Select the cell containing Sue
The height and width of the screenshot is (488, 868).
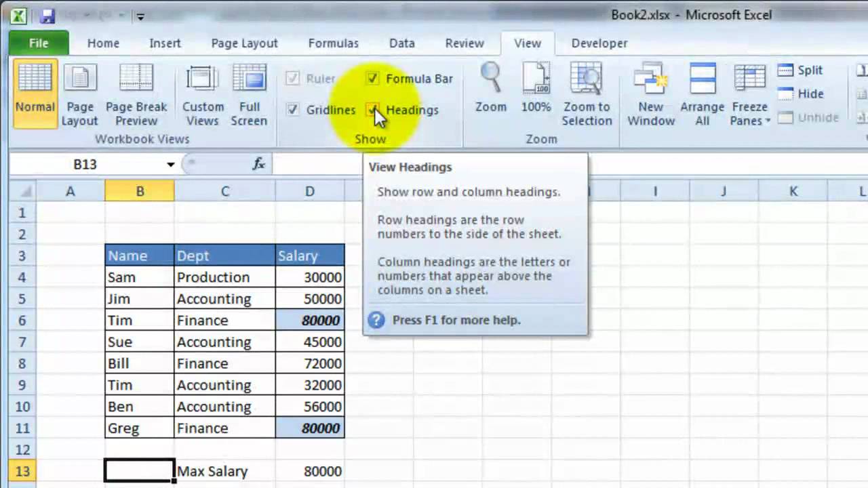click(x=140, y=342)
